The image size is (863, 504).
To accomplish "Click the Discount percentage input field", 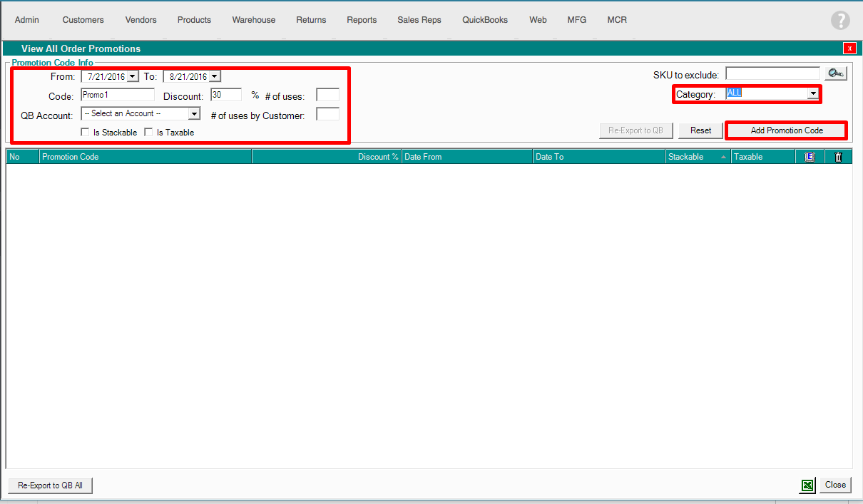I will click(226, 95).
